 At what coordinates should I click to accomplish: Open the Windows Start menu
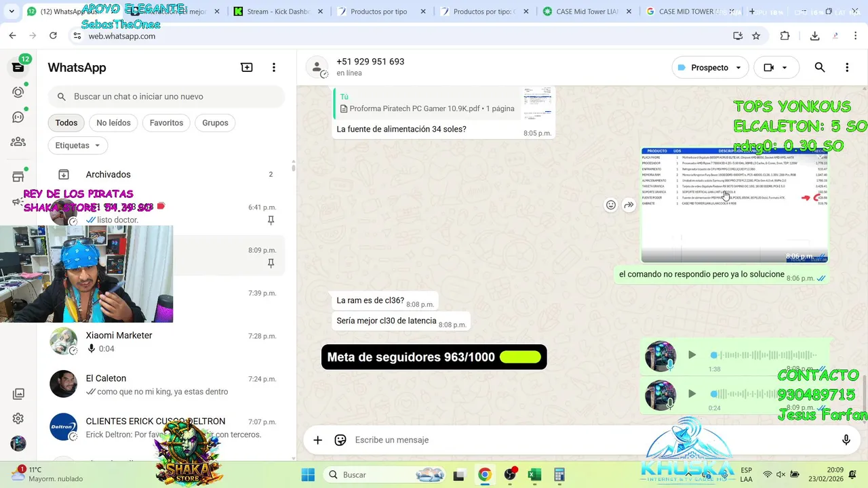[x=308, y=474]
